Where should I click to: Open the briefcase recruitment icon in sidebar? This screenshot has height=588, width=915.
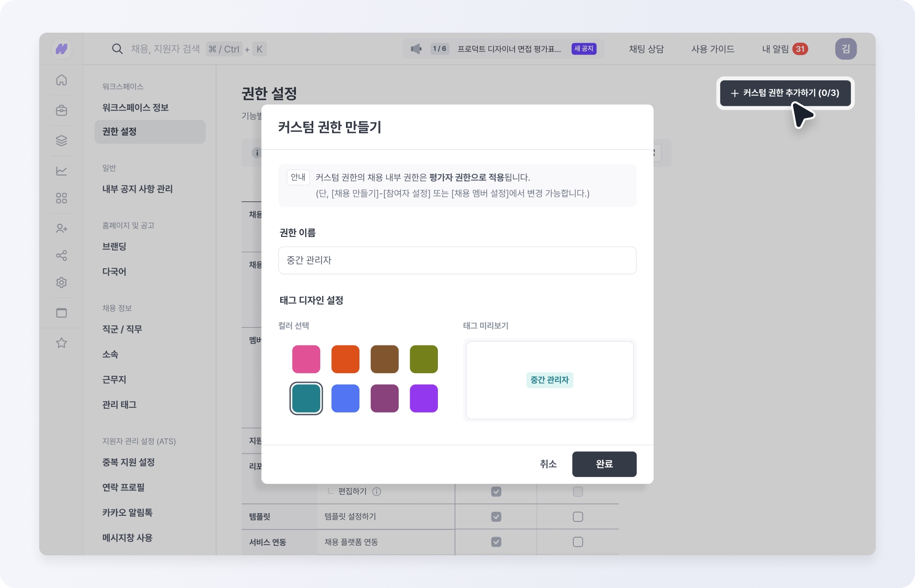click(x=61, y=110)
